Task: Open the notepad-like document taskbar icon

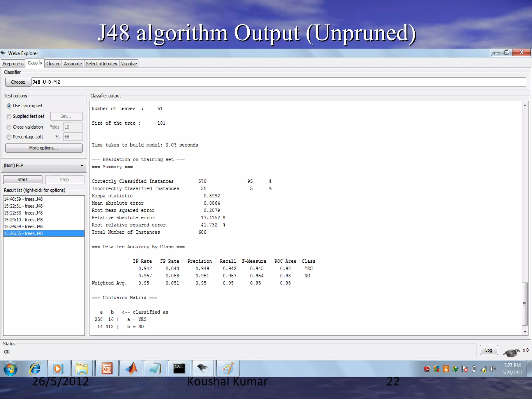Action: [x=155, y=369]
